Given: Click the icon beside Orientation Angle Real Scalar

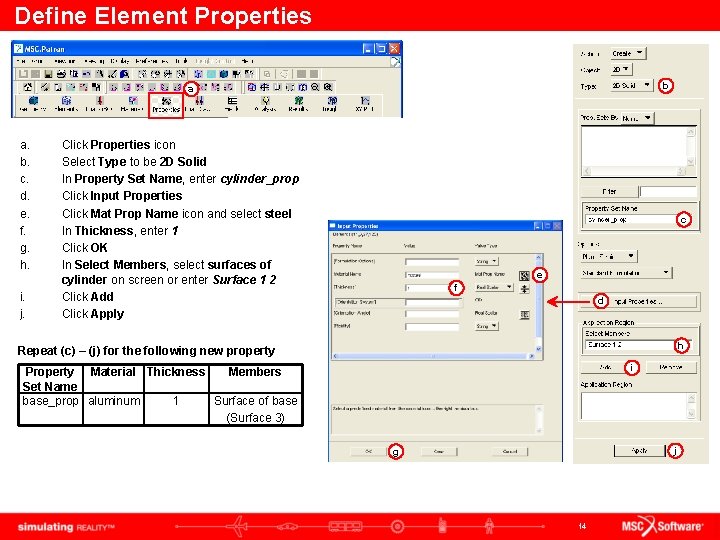Looking at the screenshot, I should pos(524,315).
